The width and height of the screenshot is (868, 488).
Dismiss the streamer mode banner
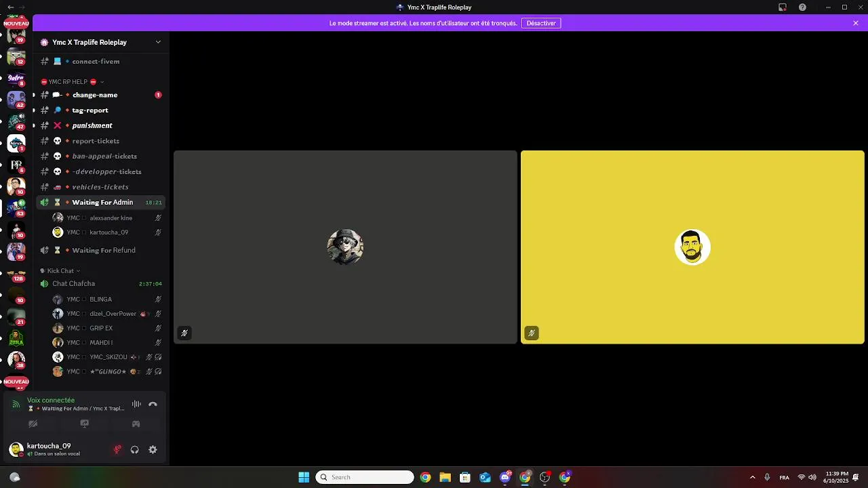pos(856,23)
